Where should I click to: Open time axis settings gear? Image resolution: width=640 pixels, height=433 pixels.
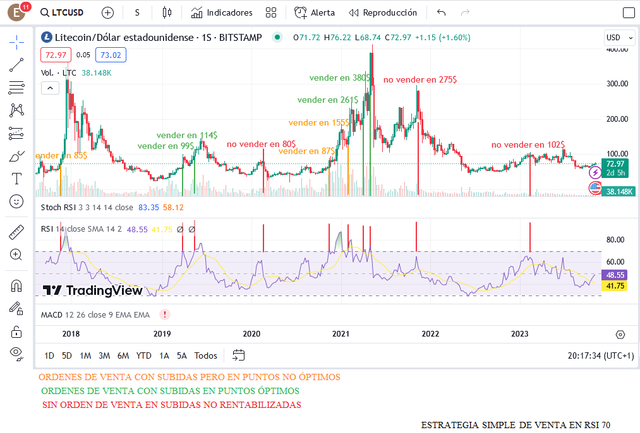[620, 335]
